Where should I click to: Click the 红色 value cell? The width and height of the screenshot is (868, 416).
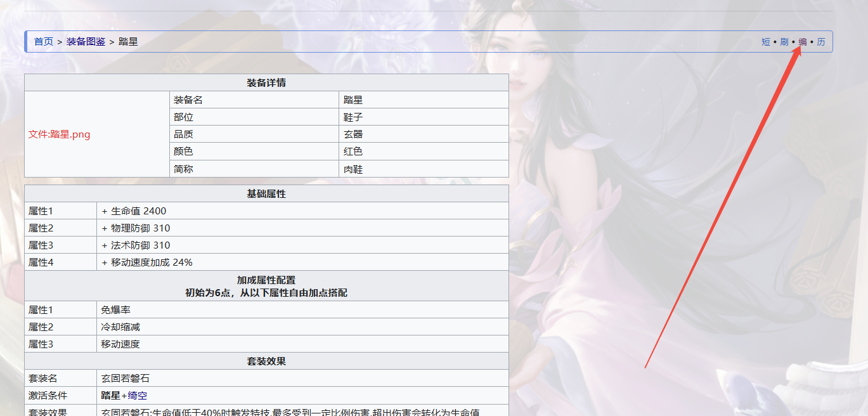coord(424,152)
